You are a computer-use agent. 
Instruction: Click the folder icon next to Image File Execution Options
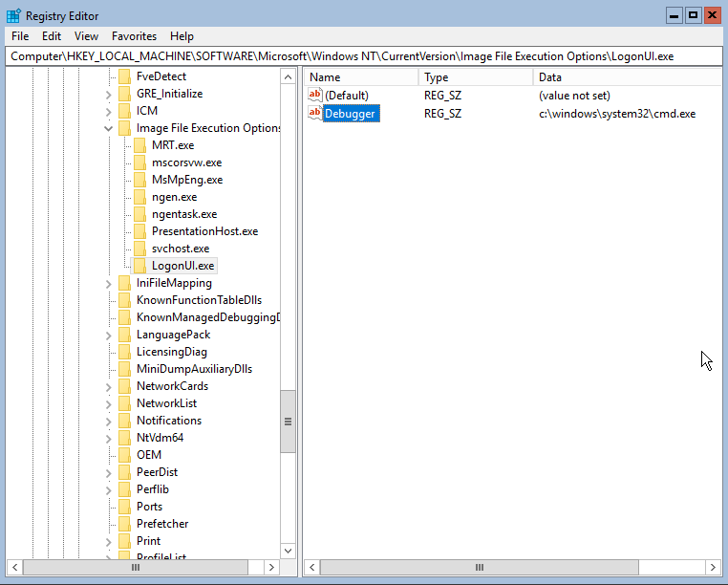[124, 128]
